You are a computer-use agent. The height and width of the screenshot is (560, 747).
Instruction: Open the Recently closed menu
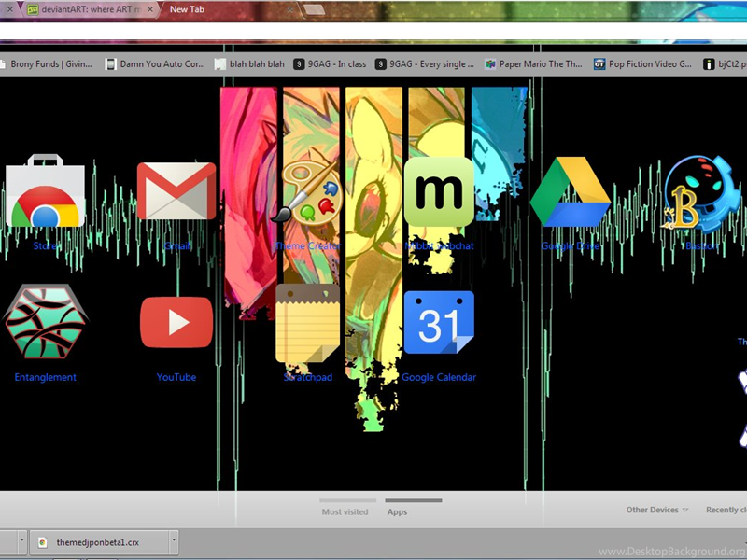(726, 510)
